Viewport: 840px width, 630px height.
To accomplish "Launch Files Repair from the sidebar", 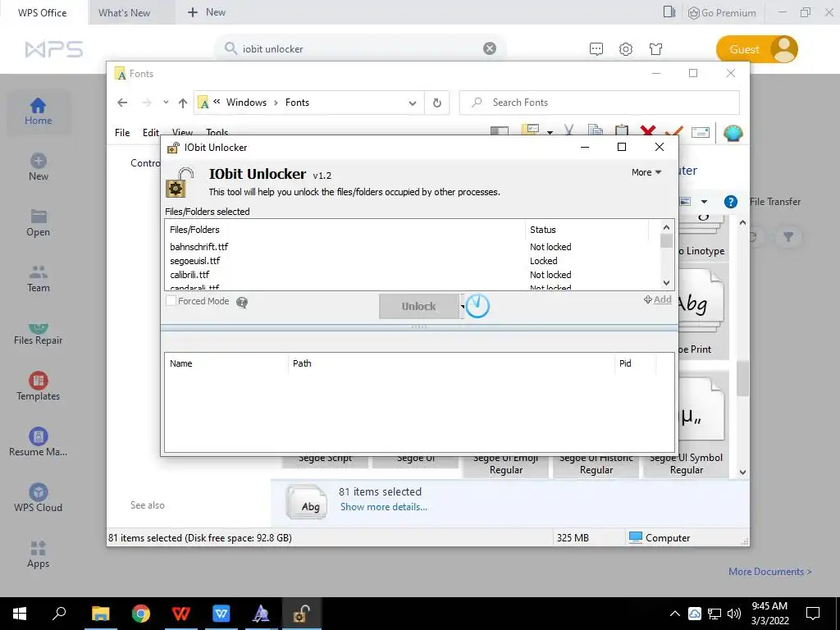I will 38,335.
